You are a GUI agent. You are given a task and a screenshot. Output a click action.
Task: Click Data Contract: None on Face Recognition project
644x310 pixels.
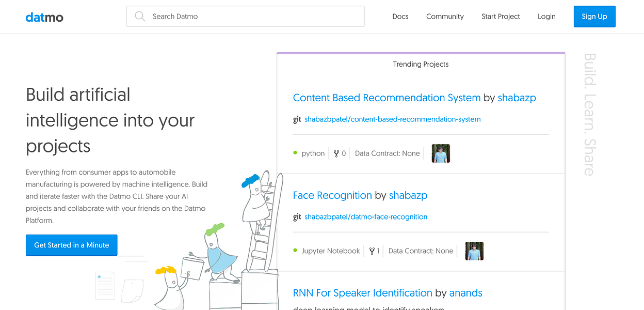421,251
